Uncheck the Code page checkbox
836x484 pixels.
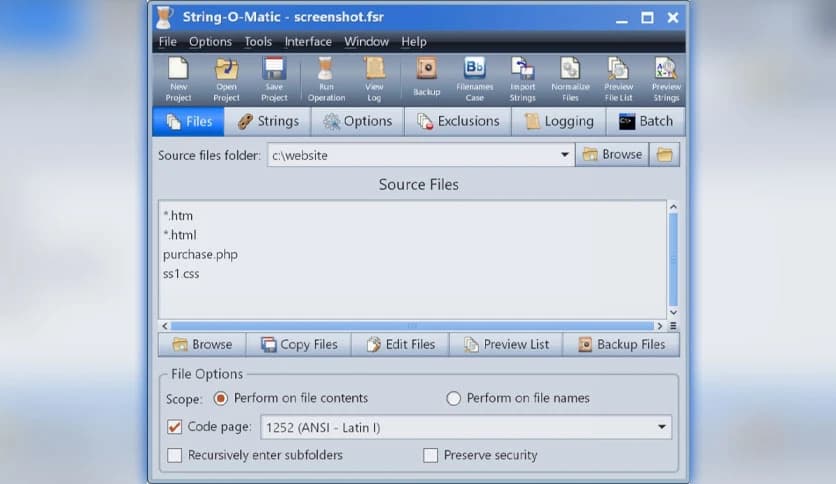coord(175,428)
